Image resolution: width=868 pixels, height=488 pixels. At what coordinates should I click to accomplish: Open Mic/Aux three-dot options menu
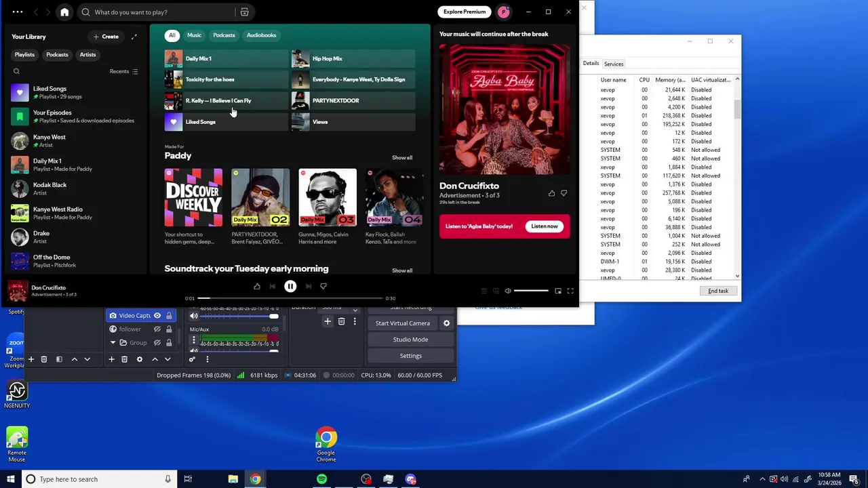[x=194, y=341]
